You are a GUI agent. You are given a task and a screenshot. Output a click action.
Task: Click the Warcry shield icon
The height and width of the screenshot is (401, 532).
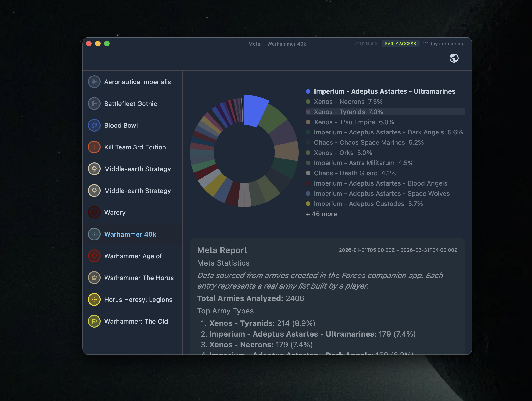click(94, 213)
